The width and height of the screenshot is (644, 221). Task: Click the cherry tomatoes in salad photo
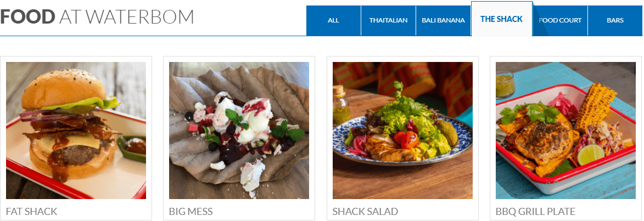coord(407,139)
